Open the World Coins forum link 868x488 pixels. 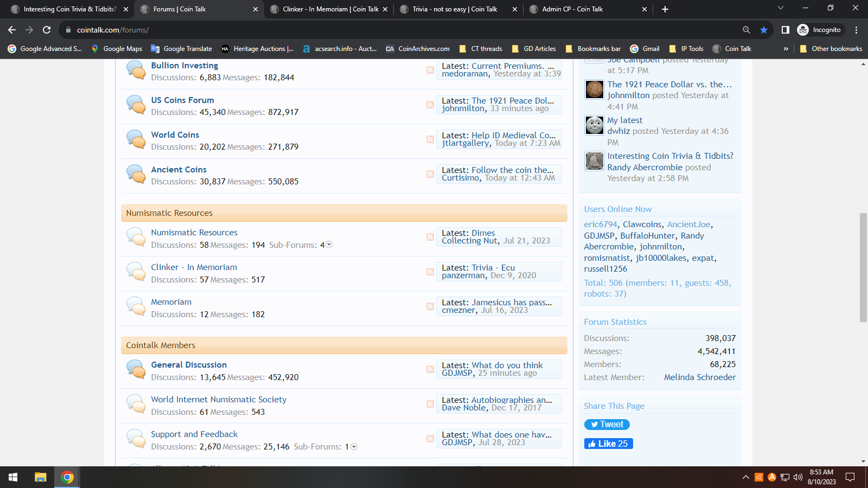coord(175,135)
